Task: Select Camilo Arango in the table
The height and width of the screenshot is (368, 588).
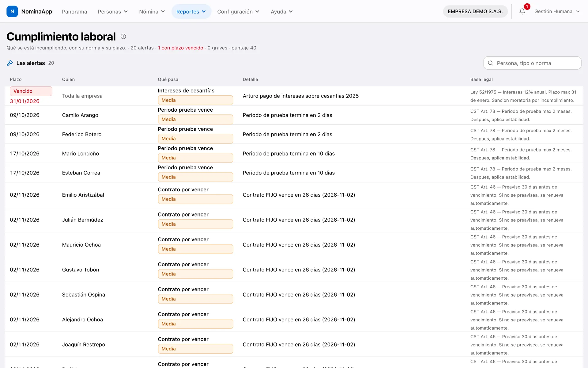Action: (x=80, y=115)
